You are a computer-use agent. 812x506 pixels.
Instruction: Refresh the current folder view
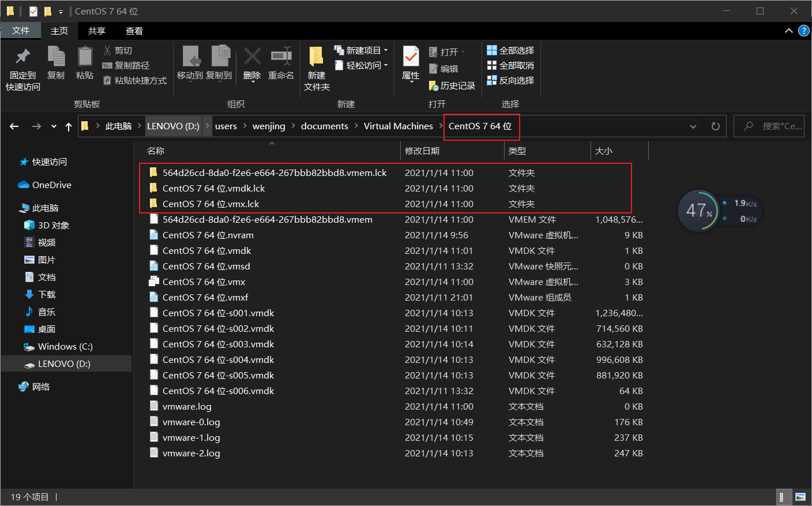pyautogui.click(x=716, y=126)
